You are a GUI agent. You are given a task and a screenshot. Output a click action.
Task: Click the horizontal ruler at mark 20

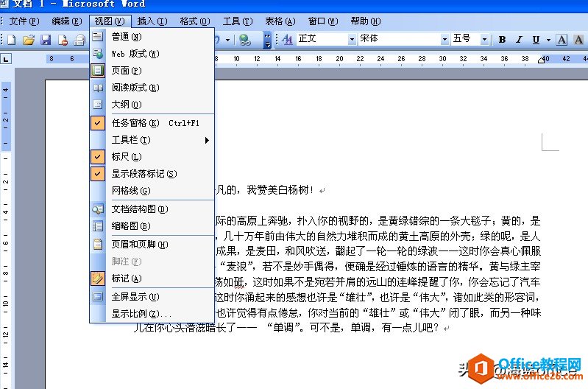point(339,59)
